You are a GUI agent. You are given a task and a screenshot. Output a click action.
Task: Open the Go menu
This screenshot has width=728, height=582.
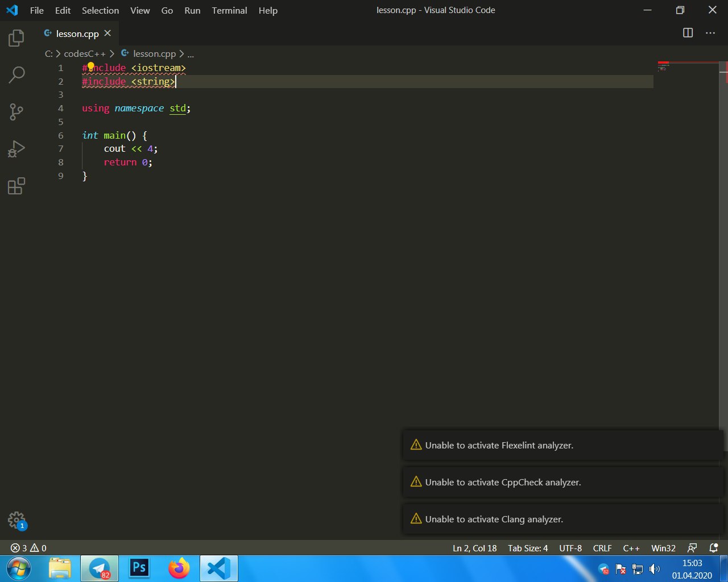tap(167, 10)
